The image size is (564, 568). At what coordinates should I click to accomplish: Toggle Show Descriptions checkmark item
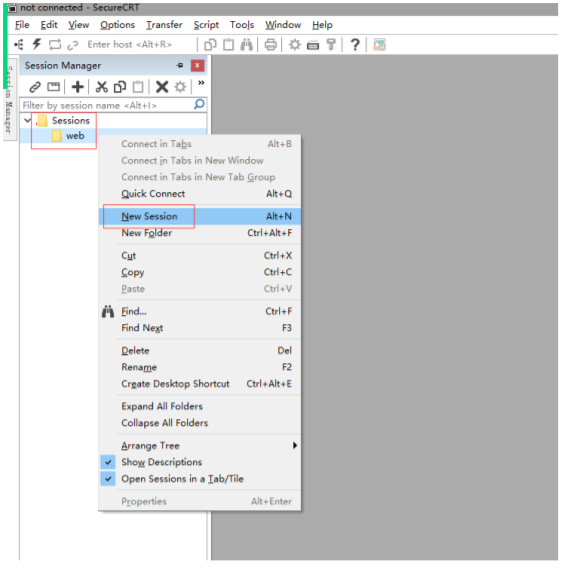point(200,462)
